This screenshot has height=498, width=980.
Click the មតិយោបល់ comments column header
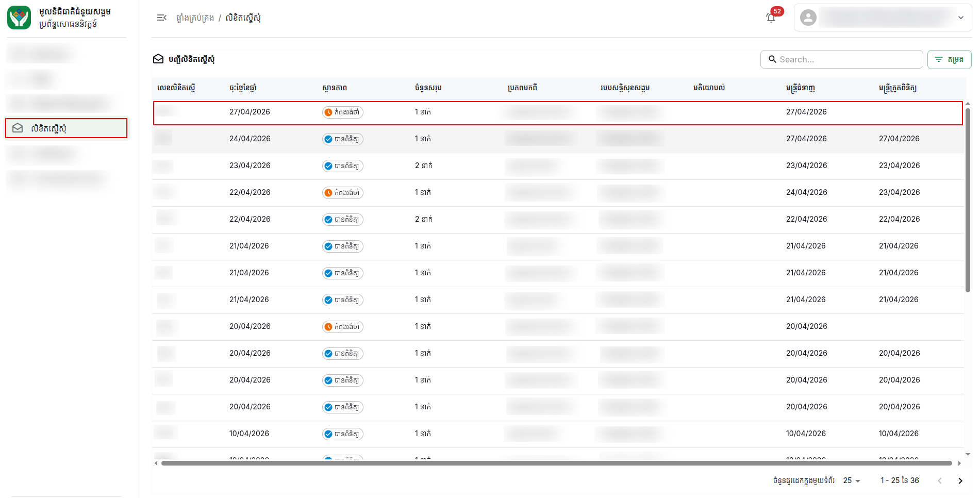coord(709,88)
